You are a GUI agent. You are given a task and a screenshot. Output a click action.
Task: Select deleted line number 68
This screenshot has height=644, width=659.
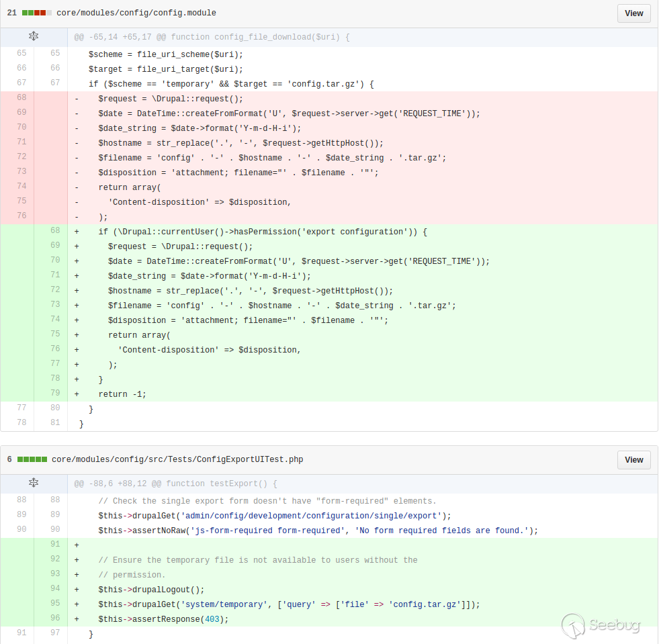[21, 99]
